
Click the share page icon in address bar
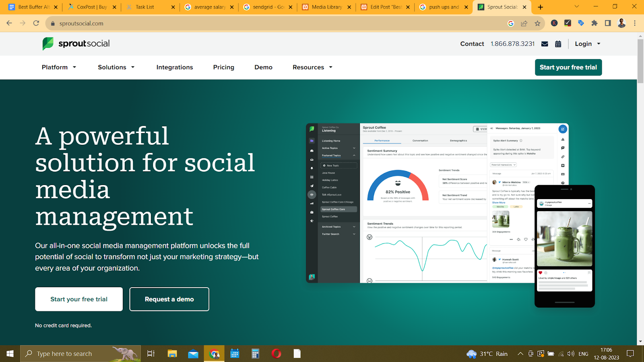[x=524, y=23]
